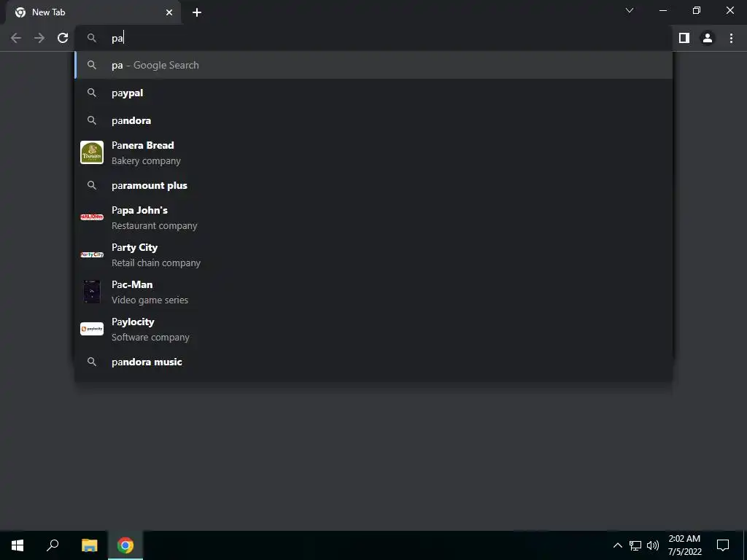Viewport: 747px width, 560px height.
Task: Minimize the Chrome window
Action: tap(663, 10)
